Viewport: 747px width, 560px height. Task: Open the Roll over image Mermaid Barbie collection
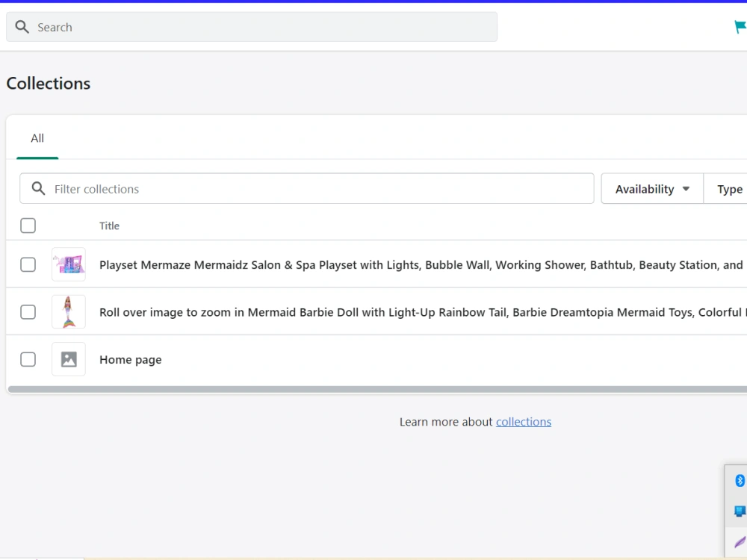(x=421, y=312)
